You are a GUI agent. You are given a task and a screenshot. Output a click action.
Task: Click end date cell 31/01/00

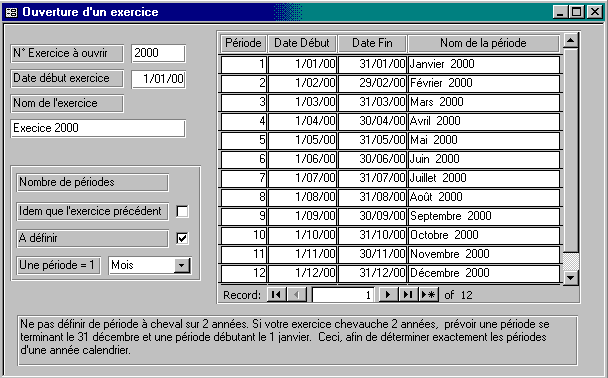[372, 64]
